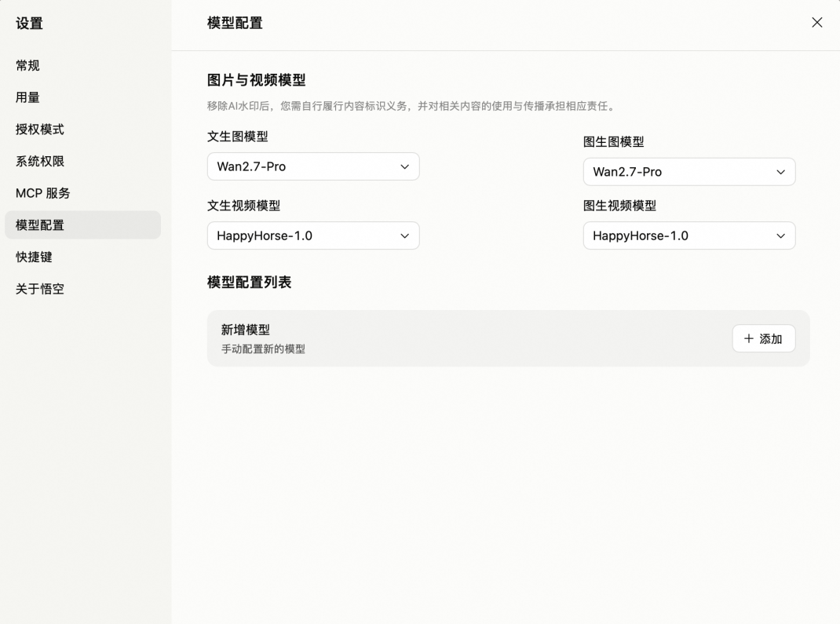Click the 图片与视频模型 section heading

pos(256,80)
